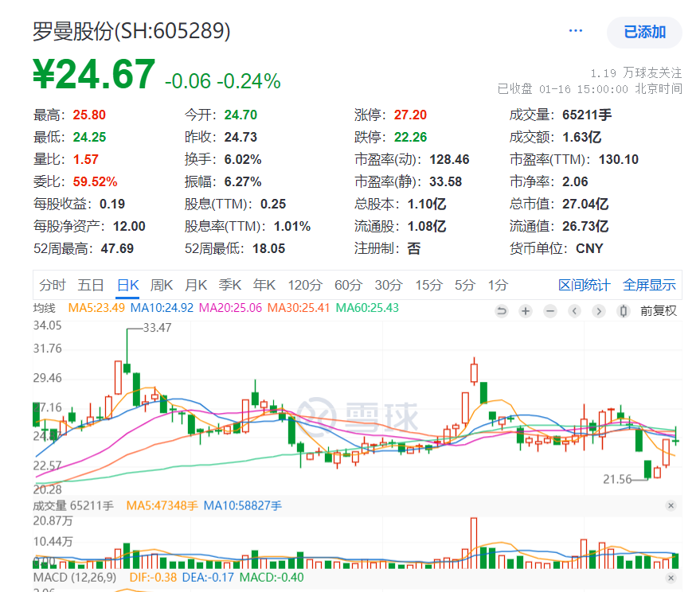Screen dimensions: 700x592
Task: Click the 33.47 high marker on chart
Action: pyautogui.click(x=157, y=328)
